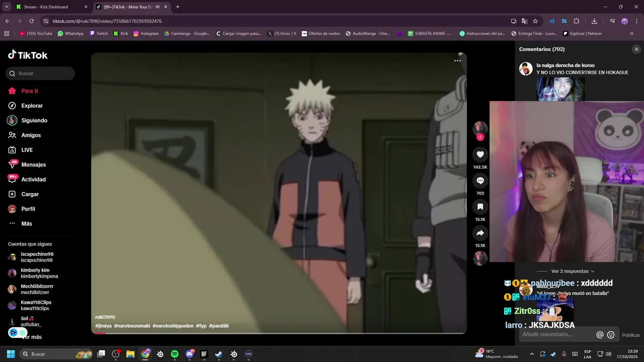Open Spotify from the taskbar
The height and width of the screenshot is (362, 644).
pos(175,354)
